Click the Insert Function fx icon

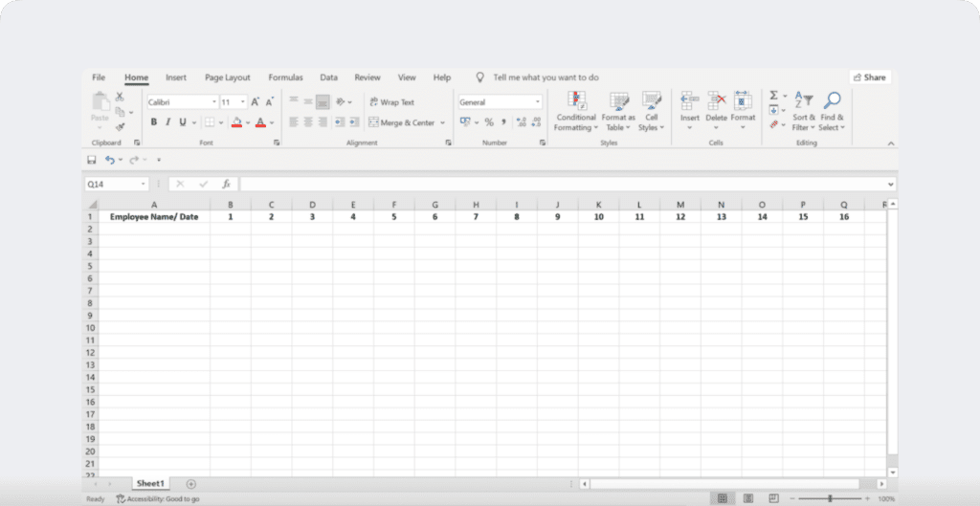227,184
